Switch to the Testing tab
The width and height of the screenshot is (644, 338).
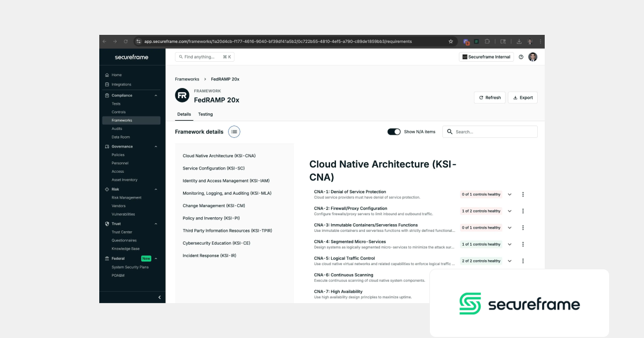206,114
